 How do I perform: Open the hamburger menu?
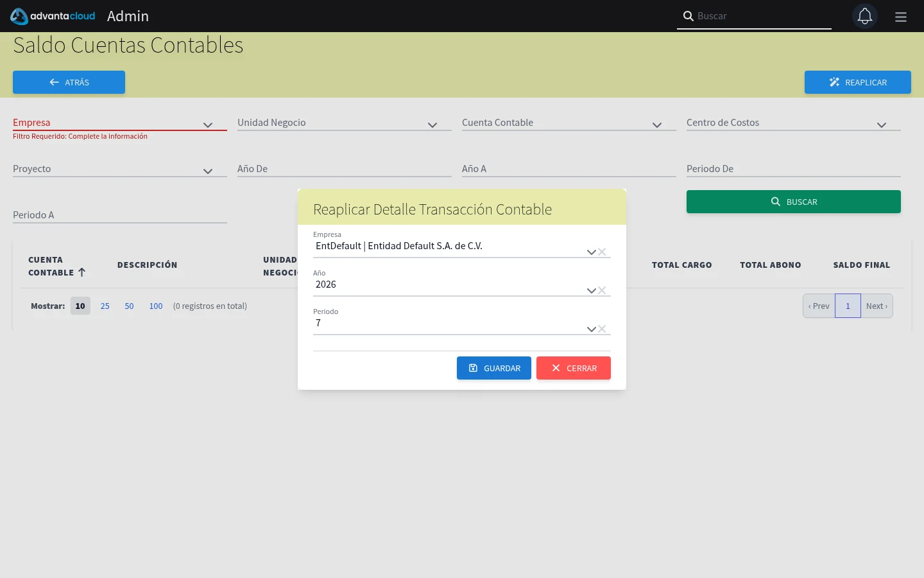[x=901, y=17]
